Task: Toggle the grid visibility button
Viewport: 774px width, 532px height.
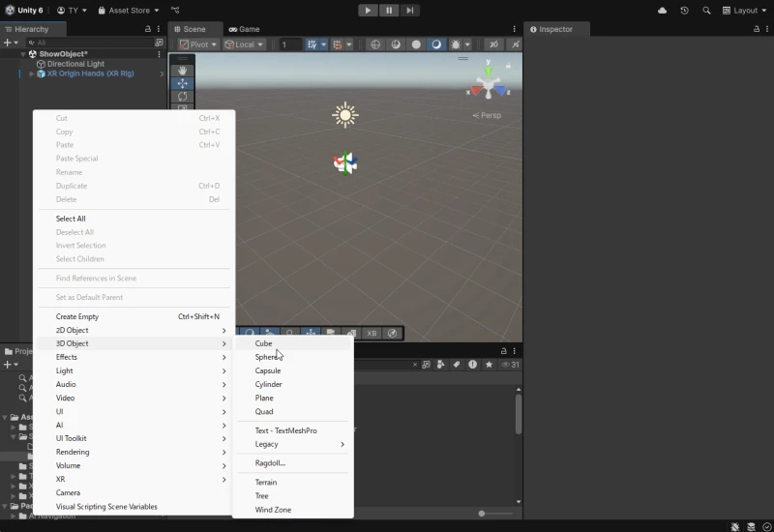Action: pyautogui.click(x=312, y=44)
